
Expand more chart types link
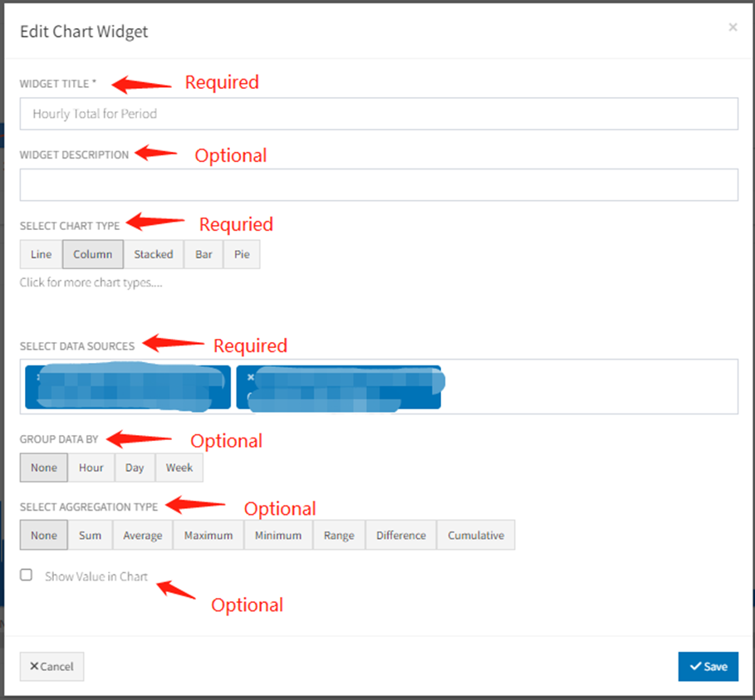coord(91,282)
